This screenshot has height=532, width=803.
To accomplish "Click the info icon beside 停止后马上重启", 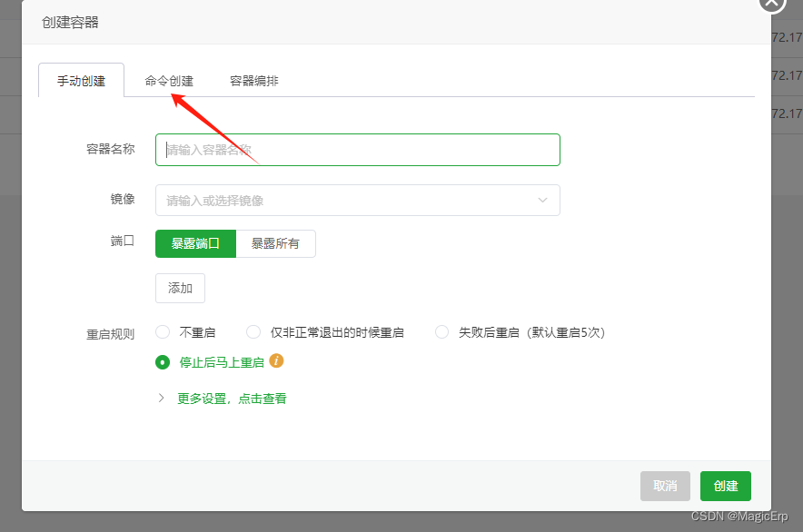I will 275,361.
